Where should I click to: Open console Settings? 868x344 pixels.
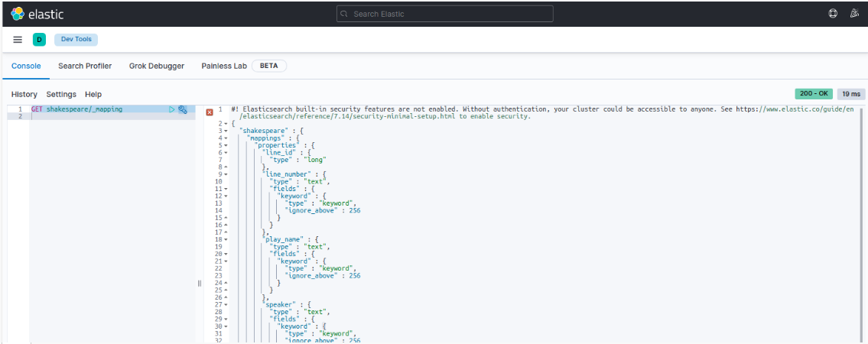(61, 95)
